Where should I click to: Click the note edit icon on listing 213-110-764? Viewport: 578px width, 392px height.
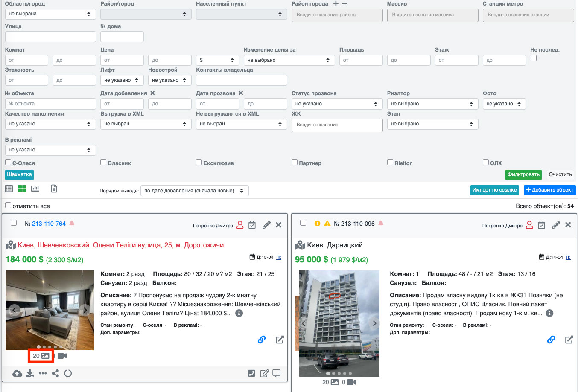(264, 374)
